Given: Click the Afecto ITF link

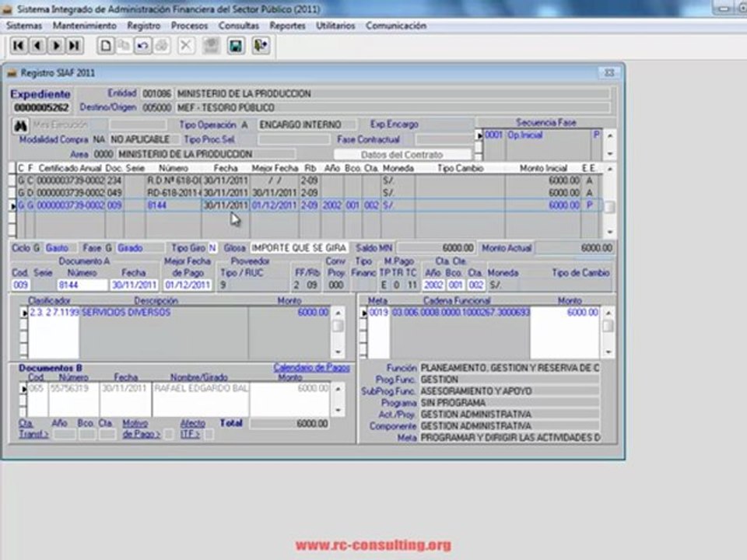Looking at the screenshot, I should point(192,429).
